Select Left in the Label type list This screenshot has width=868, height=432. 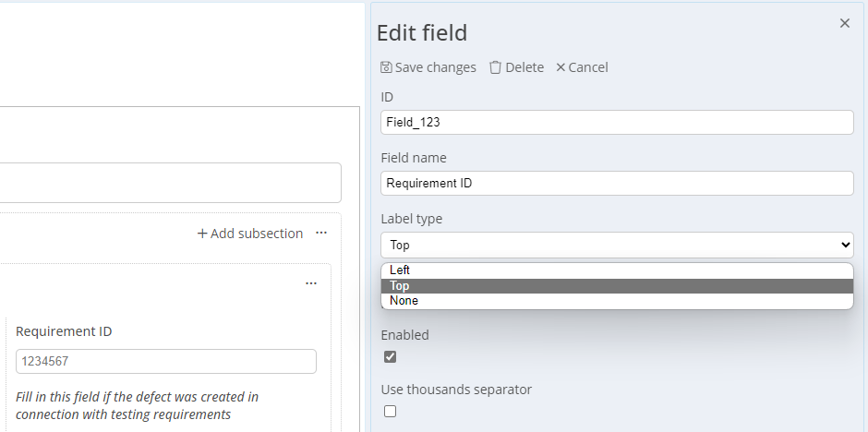(x=617, y=270)
